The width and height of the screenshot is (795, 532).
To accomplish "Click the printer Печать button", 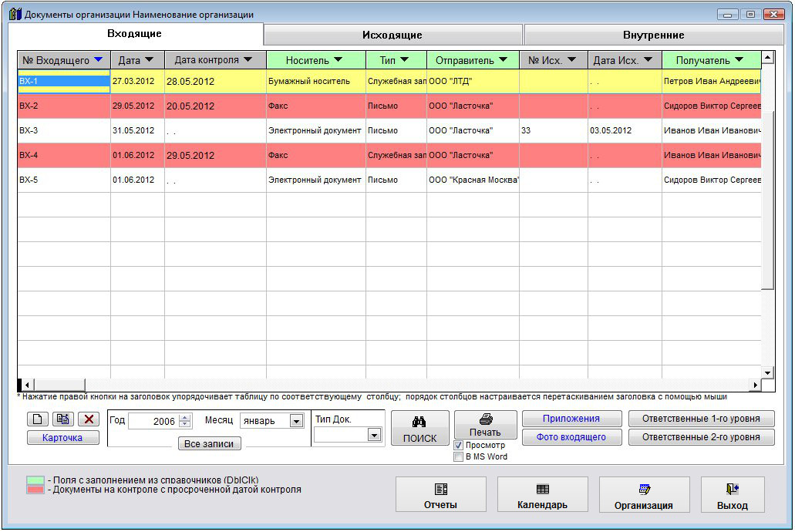I will pos(485,425).
